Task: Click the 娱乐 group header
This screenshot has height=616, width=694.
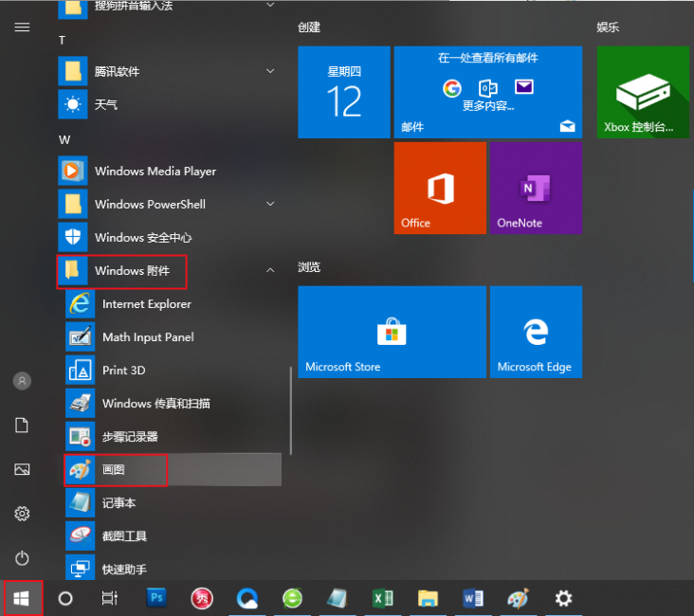Action: pyautogui.click(x=608, y=27)
